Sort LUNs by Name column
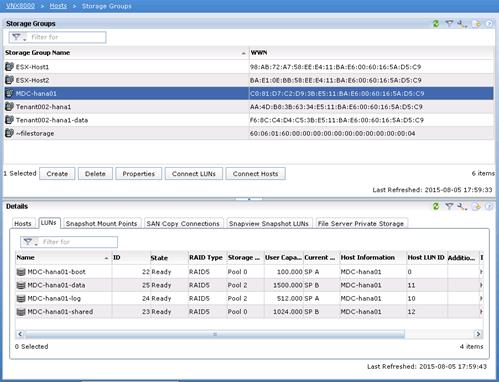The height and width of the screenshot is (382, 499). tap(63, 258)
